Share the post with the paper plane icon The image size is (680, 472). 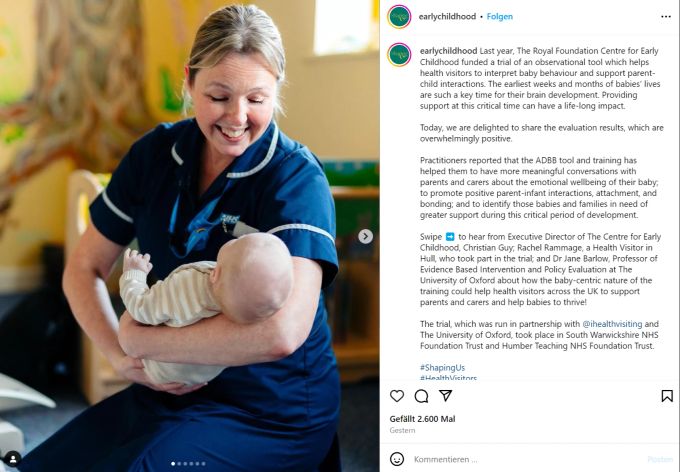pos(446,395)
